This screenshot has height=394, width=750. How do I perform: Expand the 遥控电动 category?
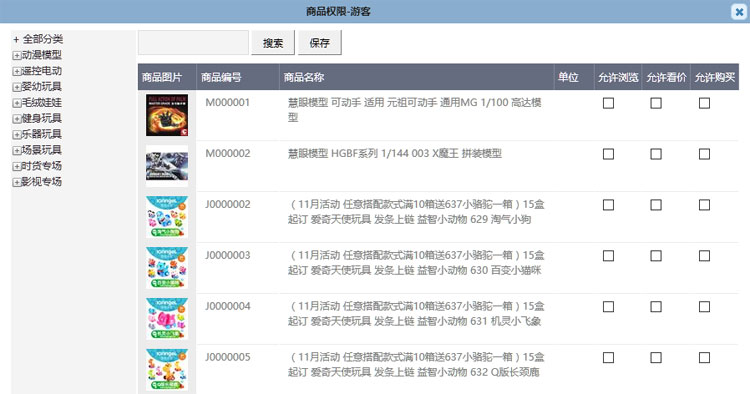click(17, 71)
